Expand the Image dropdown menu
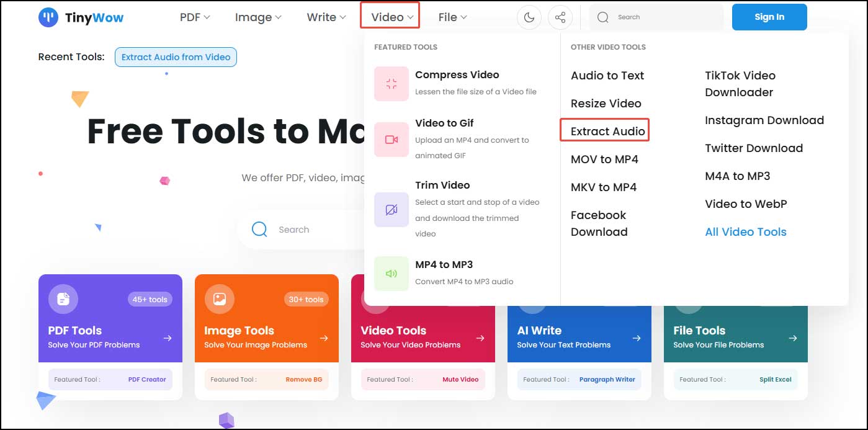The image size is (868, 430). coord(257,17)
